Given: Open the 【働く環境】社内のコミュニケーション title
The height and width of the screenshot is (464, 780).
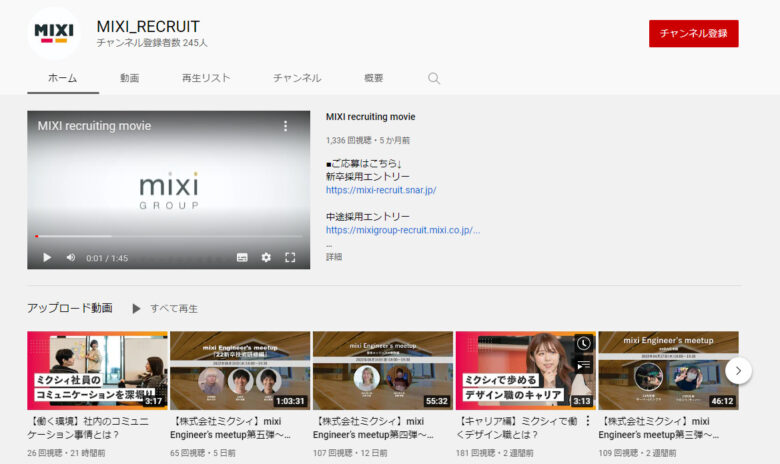Looking at the screenshot, I should 88,428.
